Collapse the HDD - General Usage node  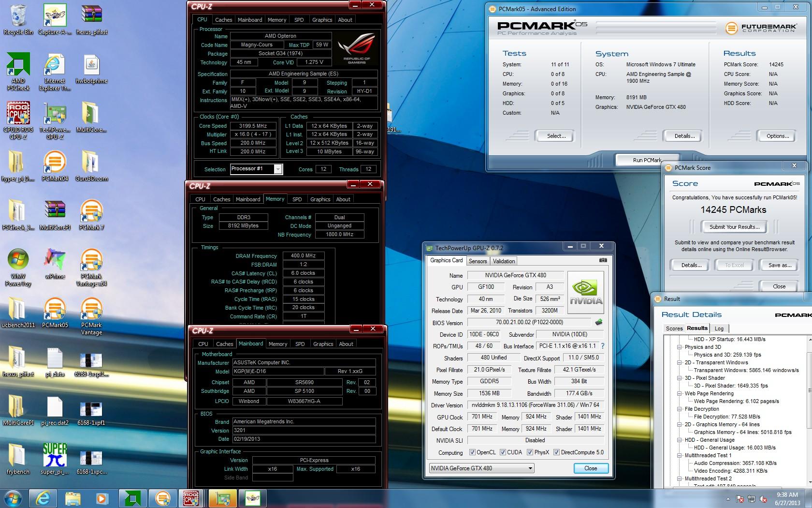click(680, 440)
